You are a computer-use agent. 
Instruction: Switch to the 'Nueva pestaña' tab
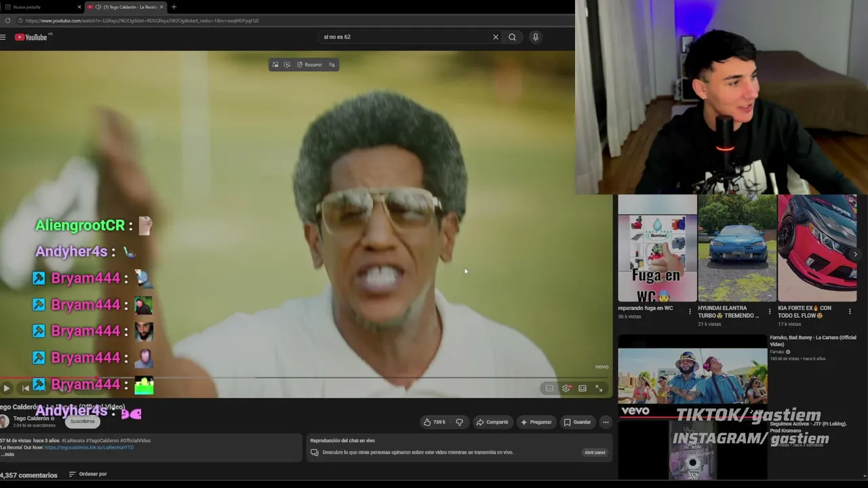[x=41, y=7]
